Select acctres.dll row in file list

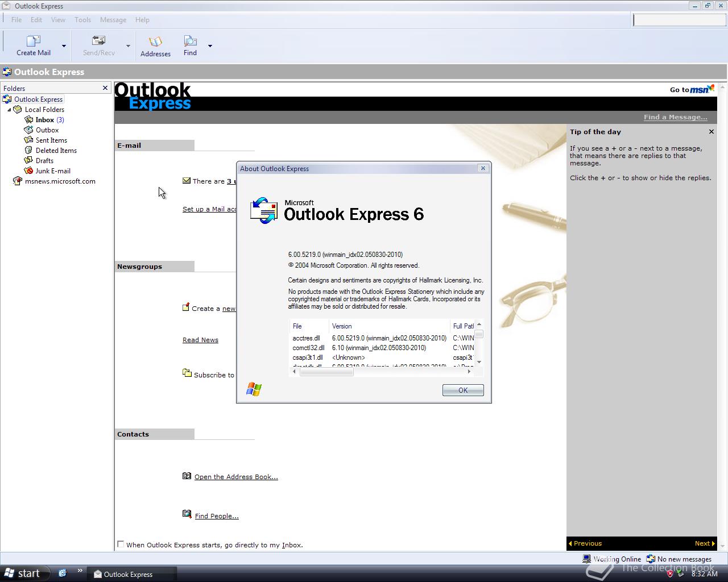click(382, 338)
